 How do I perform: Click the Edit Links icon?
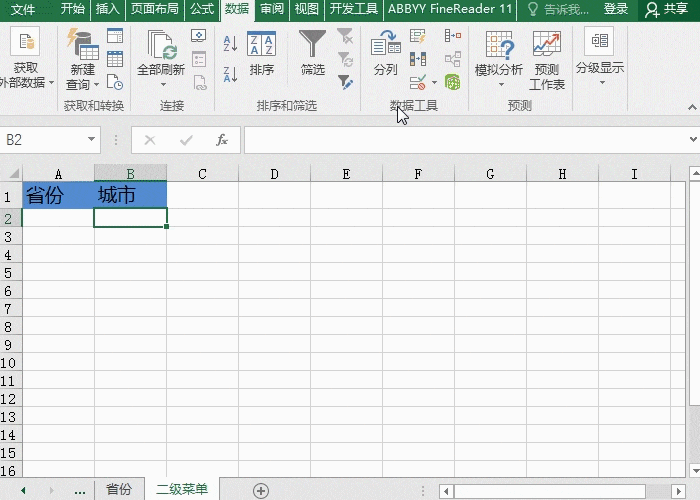coord(200,83)
